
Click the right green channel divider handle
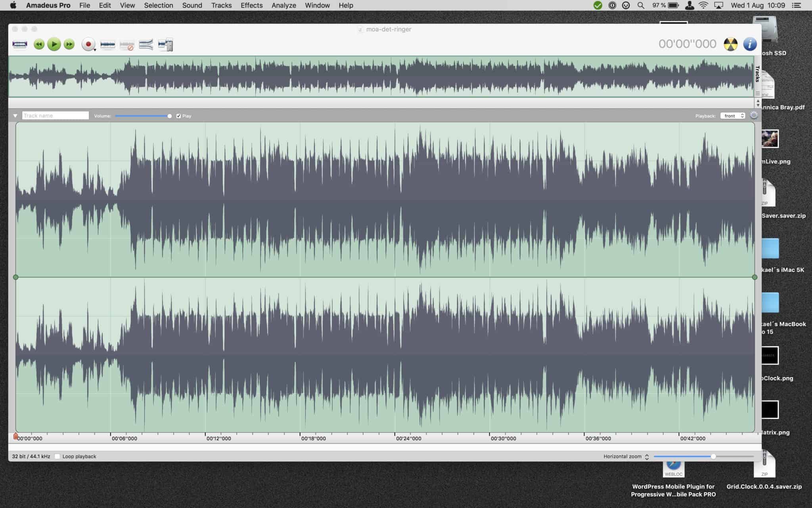(755, 277)
